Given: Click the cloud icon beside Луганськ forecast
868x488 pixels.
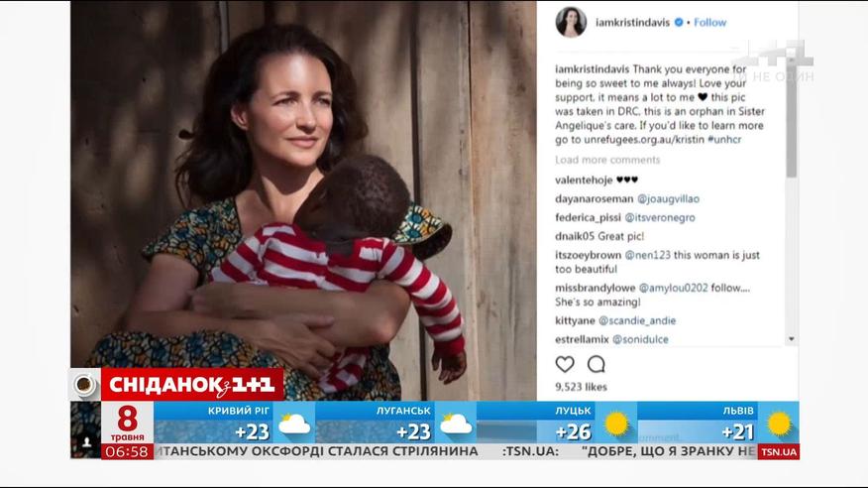Looking at the screenshot, I should [x=456, y=425].
